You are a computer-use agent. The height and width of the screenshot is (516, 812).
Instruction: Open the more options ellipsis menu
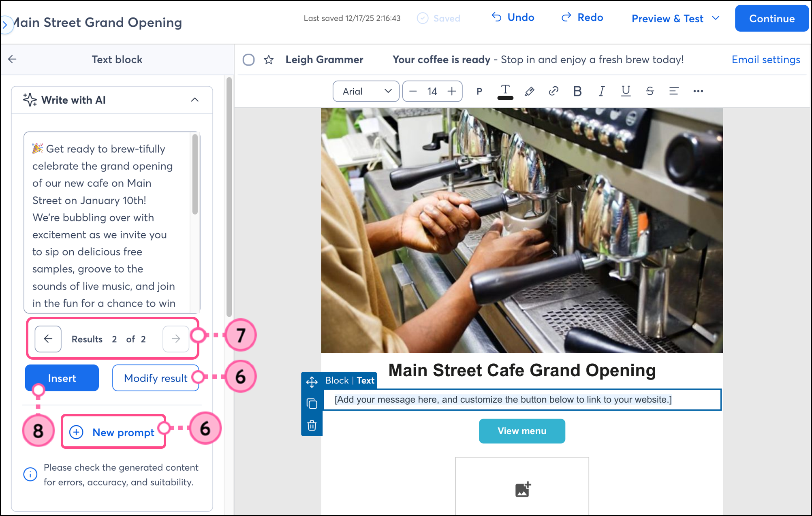[698, 91]
